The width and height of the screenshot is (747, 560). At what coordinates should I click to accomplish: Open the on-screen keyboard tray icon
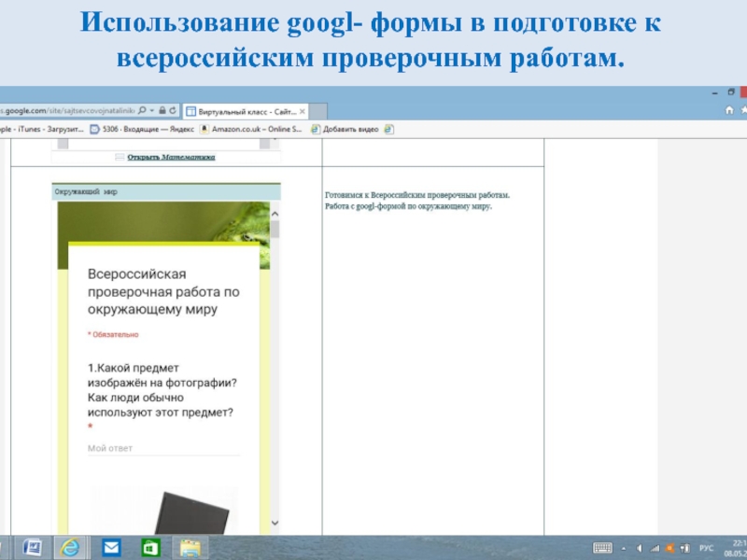pyautogui.click(x=602, y=548)
